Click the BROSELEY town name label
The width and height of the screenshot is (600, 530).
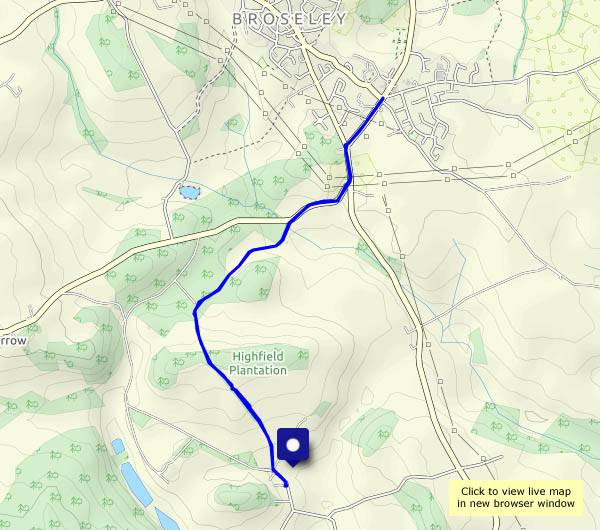(289, 19)
